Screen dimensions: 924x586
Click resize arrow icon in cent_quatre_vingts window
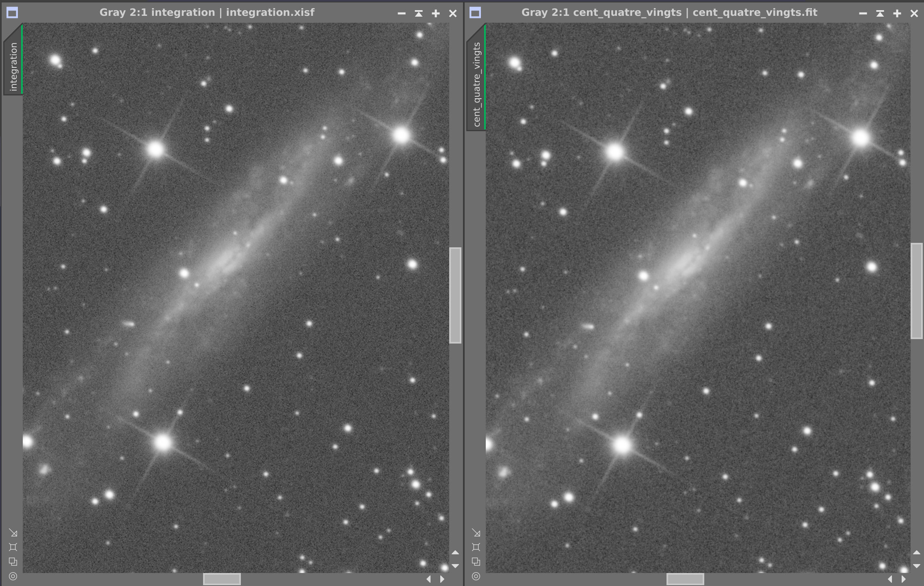click(x=476, y=533)
